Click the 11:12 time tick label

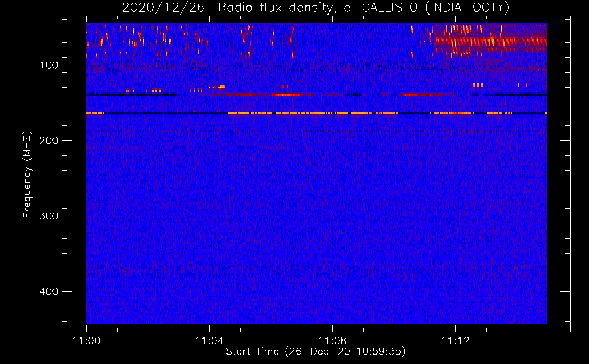[x=455, y=341]
